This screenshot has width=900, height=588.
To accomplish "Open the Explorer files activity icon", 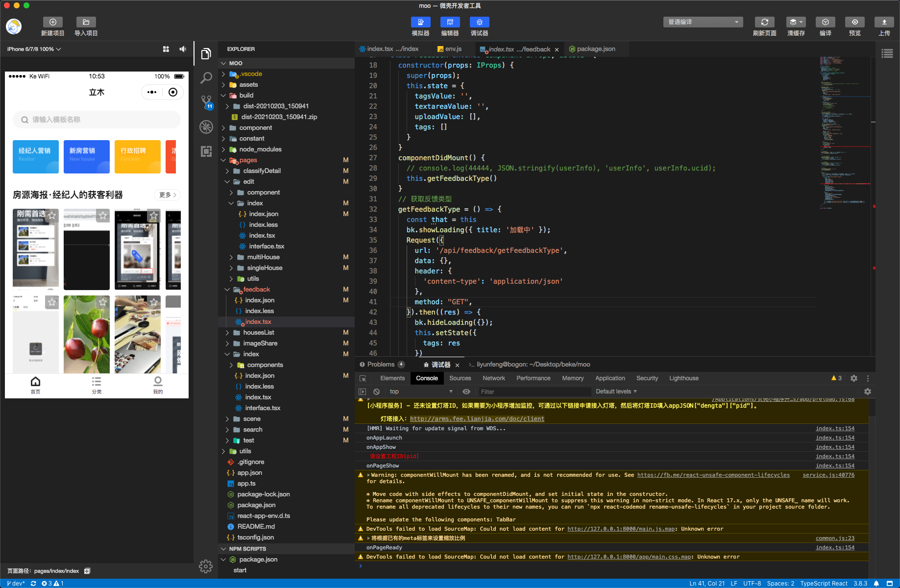I will (206, 53).
